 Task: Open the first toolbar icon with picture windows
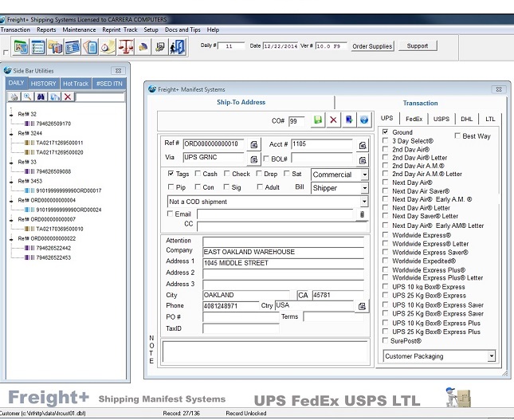21,47
